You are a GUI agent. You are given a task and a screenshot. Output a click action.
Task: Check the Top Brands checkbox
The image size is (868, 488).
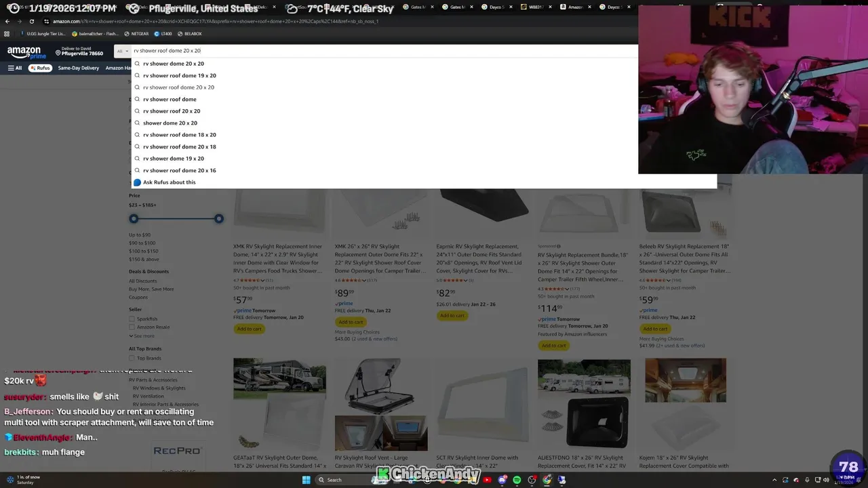(x=132, y=358)
